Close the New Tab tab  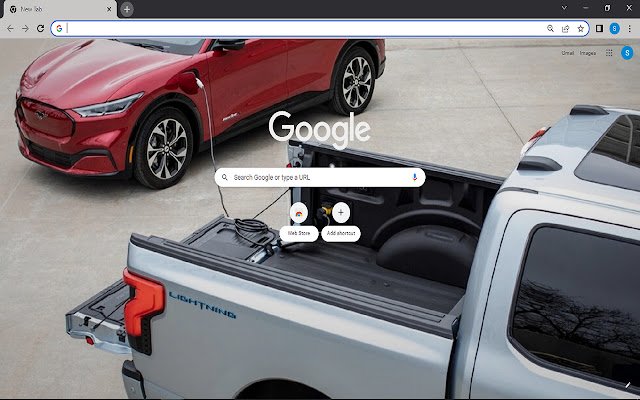(109, 9)
